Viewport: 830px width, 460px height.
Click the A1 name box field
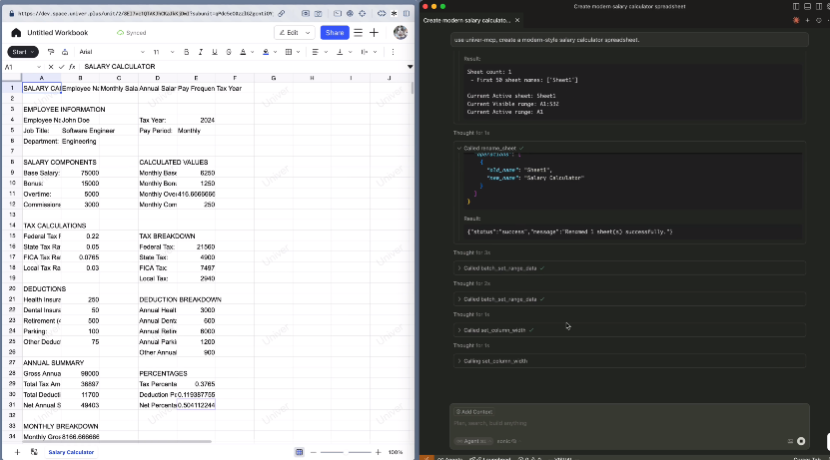coord(22,67)
